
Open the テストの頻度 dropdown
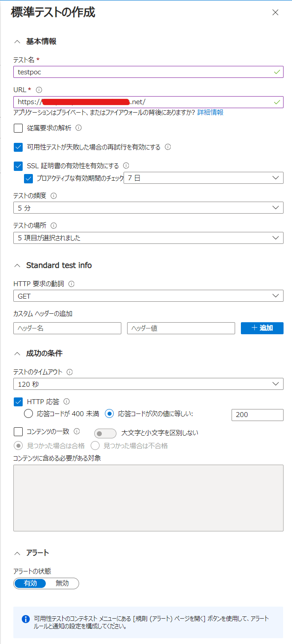(x=148, y=207)
